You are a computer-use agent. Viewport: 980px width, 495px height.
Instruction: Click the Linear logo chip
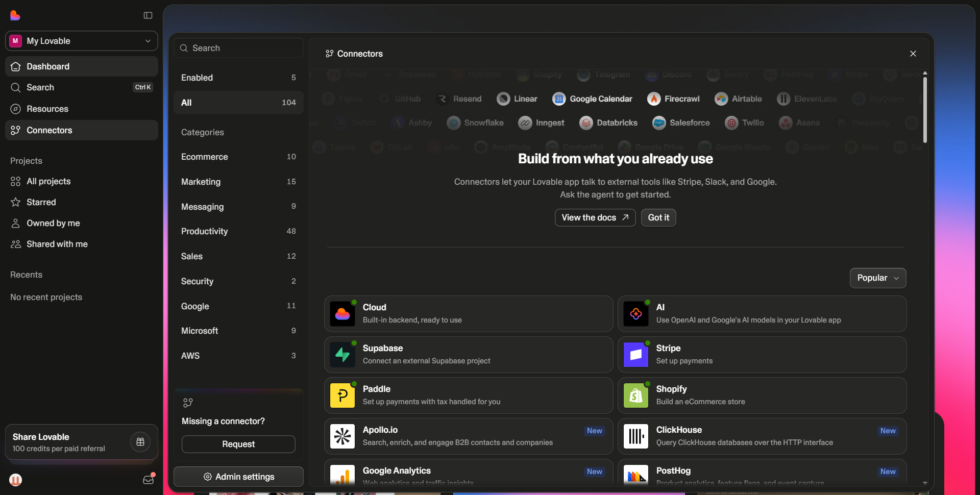517,99
